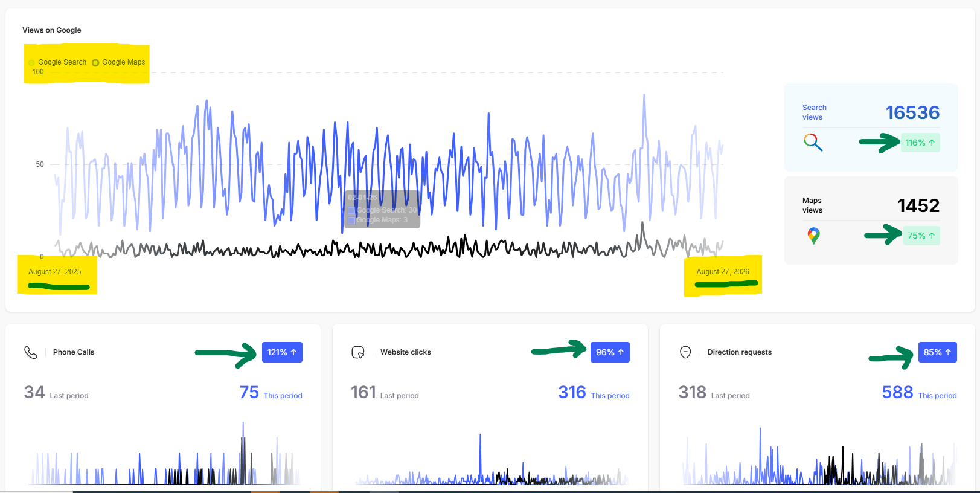Image resolution: width=980 pixels, height=493 pixels.
Task: Click the Direction requests last period value 318
Action: (x=693, y=393)
